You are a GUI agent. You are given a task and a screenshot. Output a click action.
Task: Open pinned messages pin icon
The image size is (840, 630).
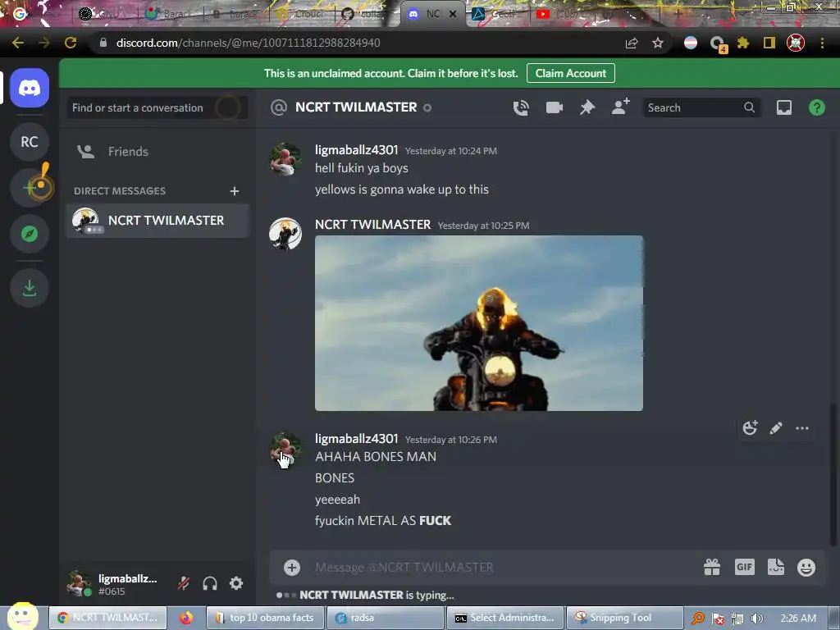point(587,107)
